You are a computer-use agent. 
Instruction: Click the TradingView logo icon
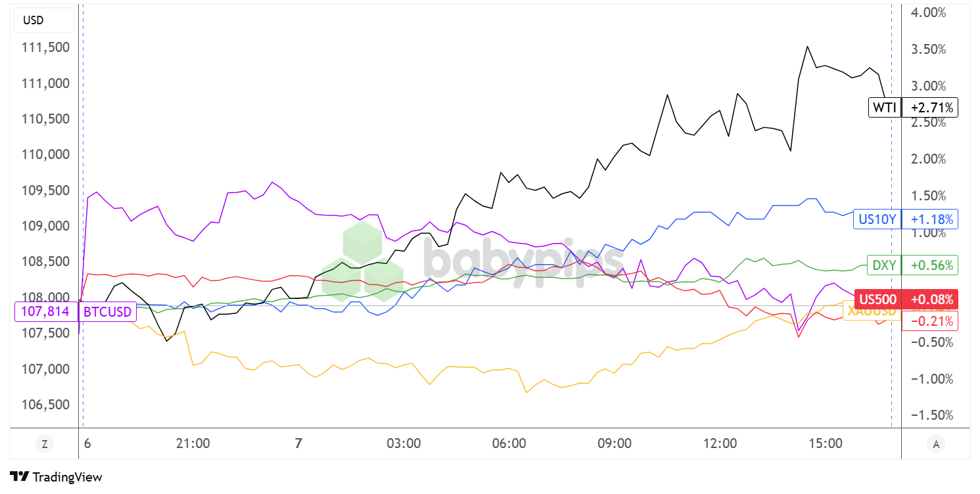point(19,477)
